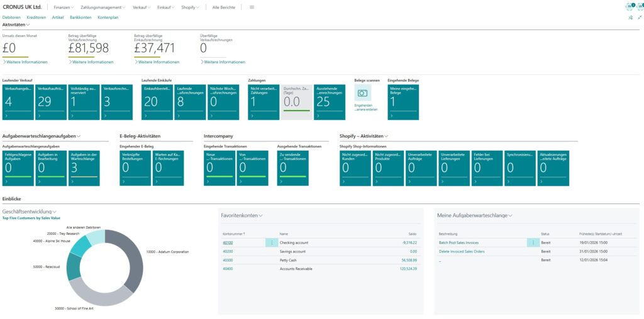Expand the Shopify menu in the top bar
The image size is (644, 319).
point(190,7)
